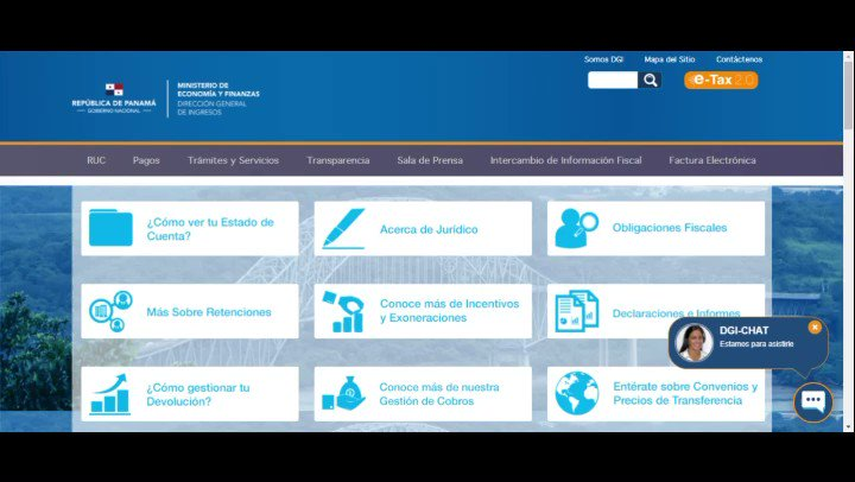Image resolution: width=855 pixels, height=482 pixels.
Task: Open the chat bubble floating button
Action: point(813,402)
